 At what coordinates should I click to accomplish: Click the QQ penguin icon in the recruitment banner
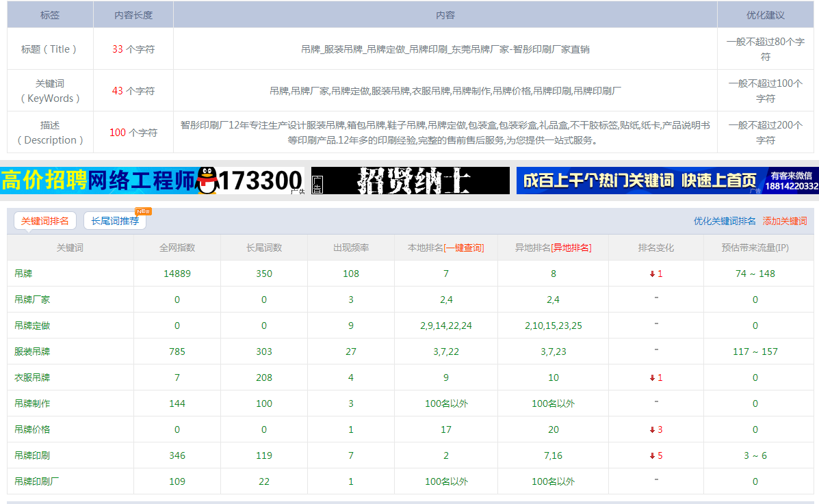[207, 181]
